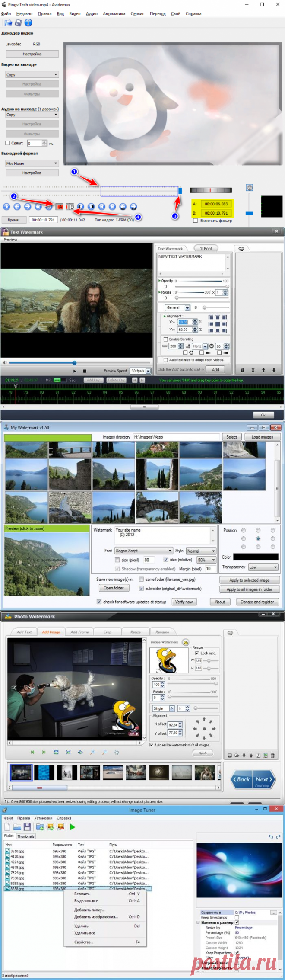Browse for image watermark folder icon in Photo Watermark
285x980 pixels.
tap(186, 643)
